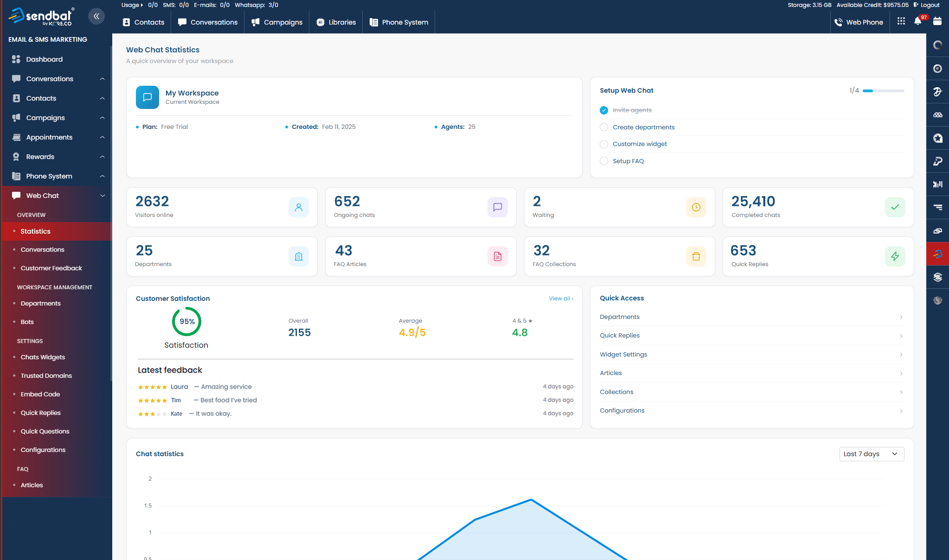Click the Web Phone handset icon
This screenshot has height=560, width=949.
click(x=839, y=22)
